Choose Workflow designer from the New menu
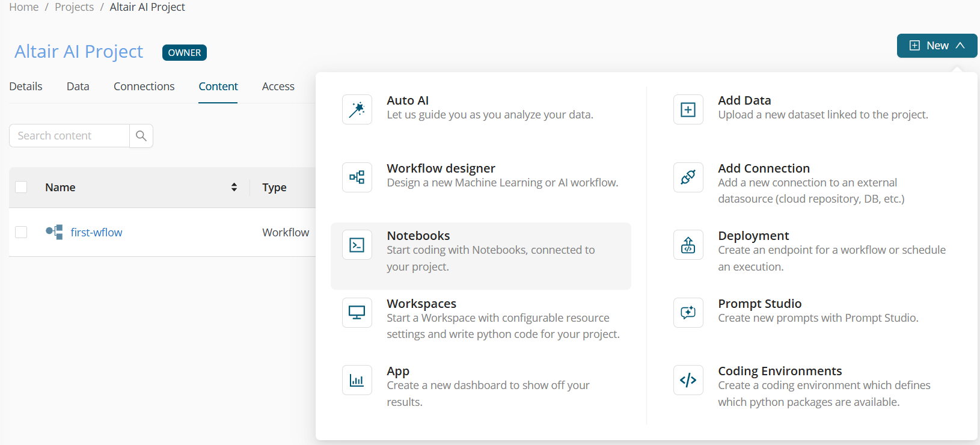This screenshot has width=980, height=445. point(481,176)
